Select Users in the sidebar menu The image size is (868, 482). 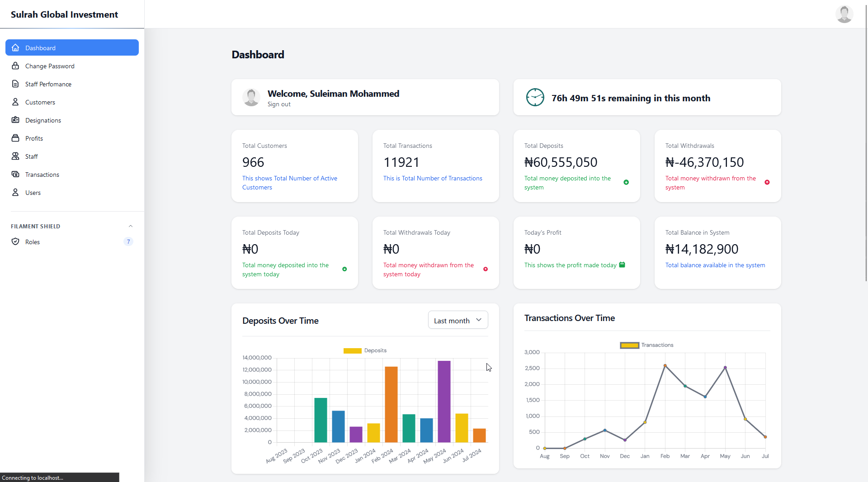pos(32,192)
